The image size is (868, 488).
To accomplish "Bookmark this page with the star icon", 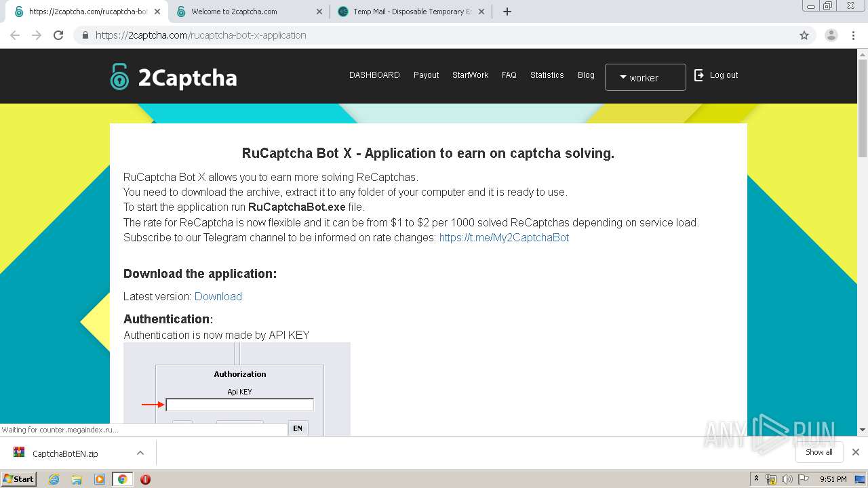I will pos(804,35).
